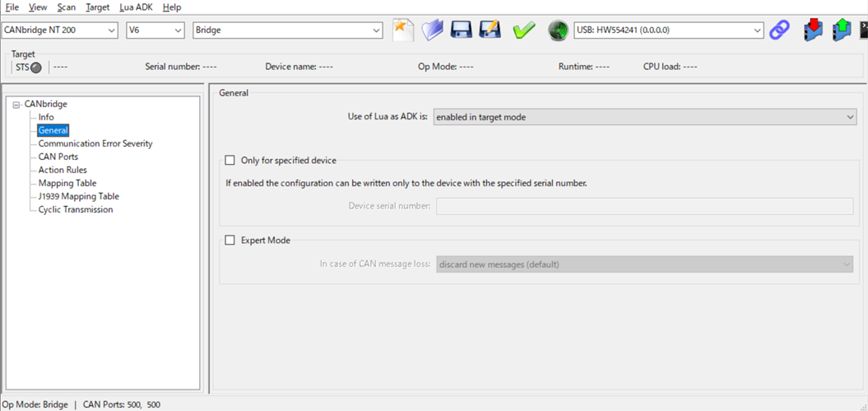Open the console icon at toolbar end
The image size is (868, 411).
click(863, 30)
